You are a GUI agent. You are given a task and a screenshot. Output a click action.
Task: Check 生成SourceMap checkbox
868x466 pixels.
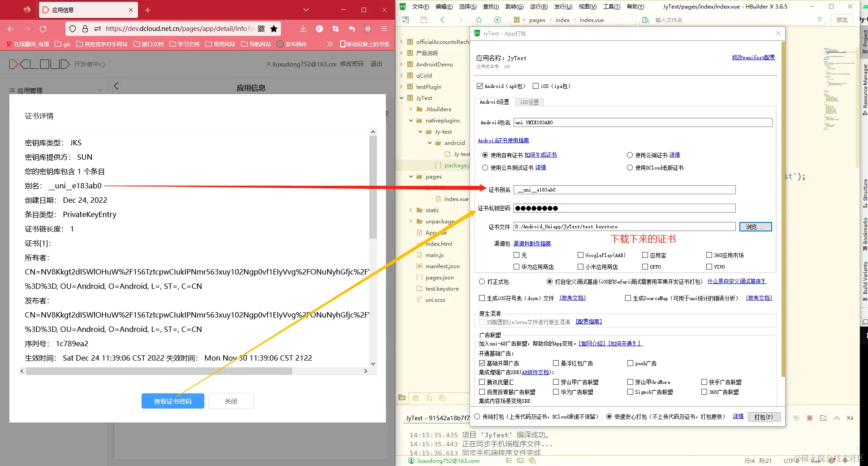click(x=628, y=298)
